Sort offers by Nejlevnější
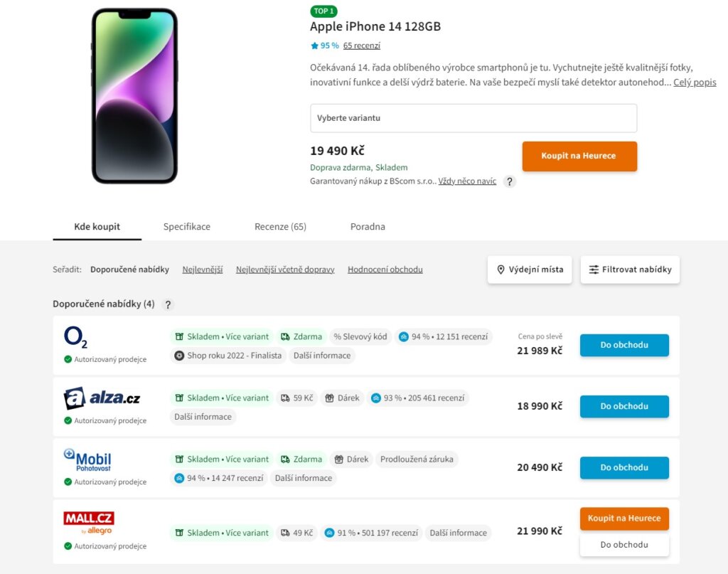Screen dimensions: 728x574 (x=203, y=270)
